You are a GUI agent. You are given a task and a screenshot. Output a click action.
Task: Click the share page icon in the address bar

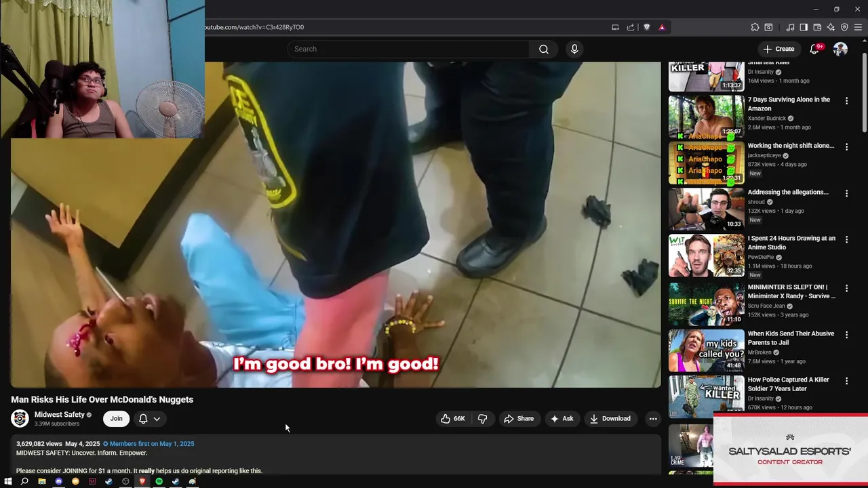tap(631, 27)
